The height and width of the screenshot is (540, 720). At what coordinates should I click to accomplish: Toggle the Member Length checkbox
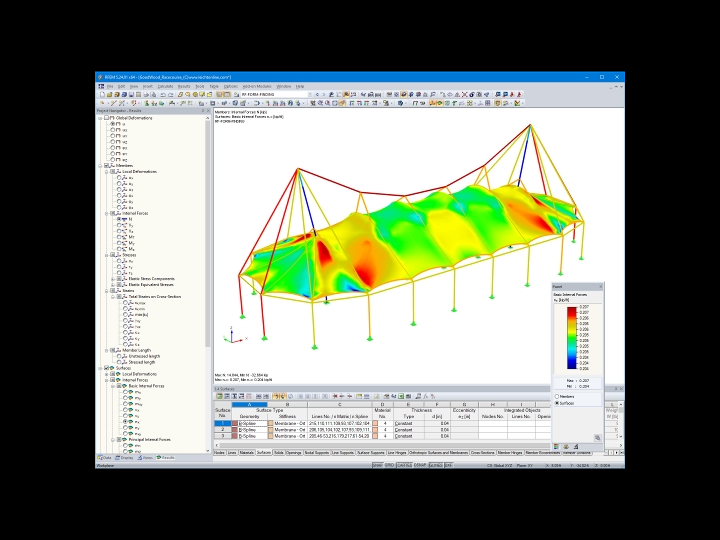coord(112,350)
